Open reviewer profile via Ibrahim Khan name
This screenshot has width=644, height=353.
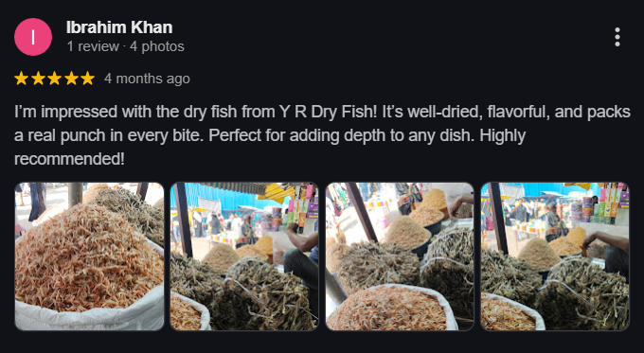coord(119,27)
